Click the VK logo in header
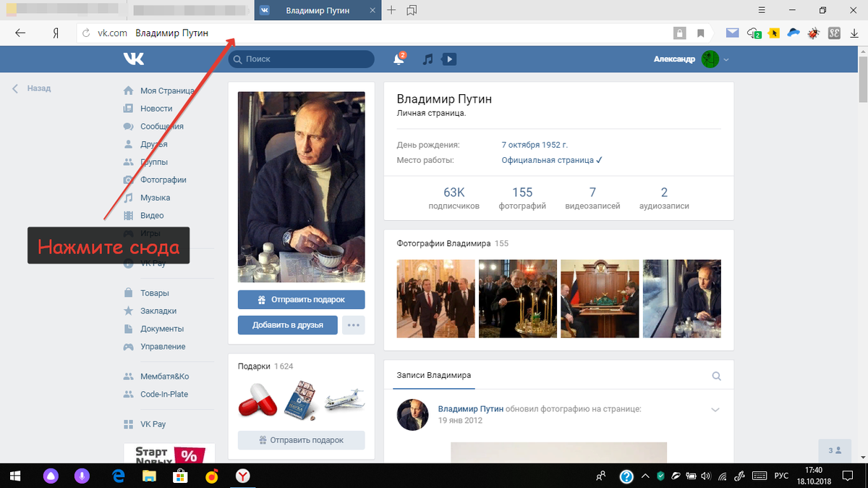Image resolution: width=868 pixels, height=488 pixels. (133, 59)
